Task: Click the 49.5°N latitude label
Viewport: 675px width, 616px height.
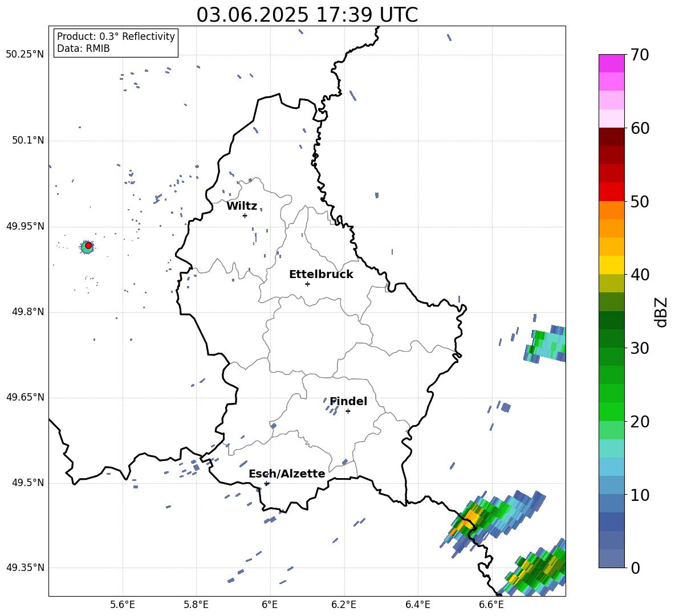Action: tap(27, 483)
